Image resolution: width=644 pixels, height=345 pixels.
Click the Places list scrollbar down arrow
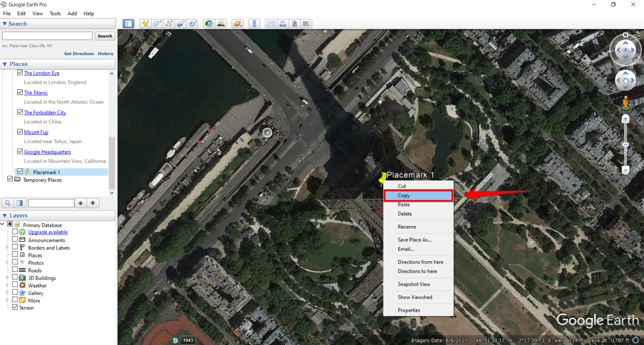(112, 193)
